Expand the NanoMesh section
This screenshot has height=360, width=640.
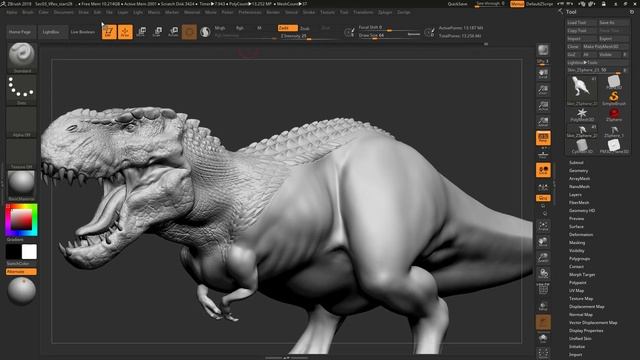pos(579,187)
